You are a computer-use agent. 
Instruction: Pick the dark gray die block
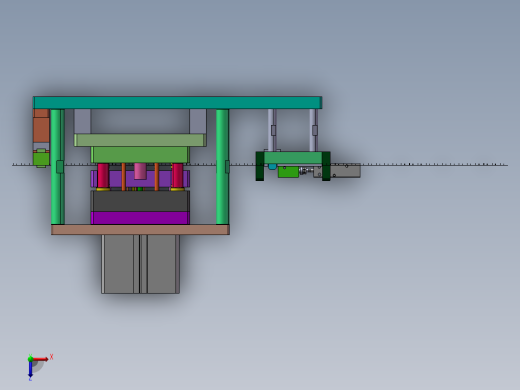(140, 201)
